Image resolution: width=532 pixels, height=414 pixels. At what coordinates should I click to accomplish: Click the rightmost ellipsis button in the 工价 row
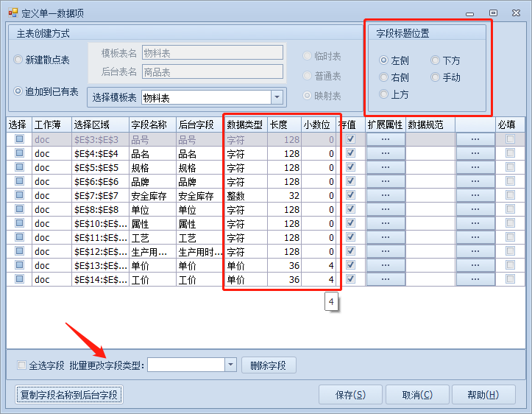(475, 279)
